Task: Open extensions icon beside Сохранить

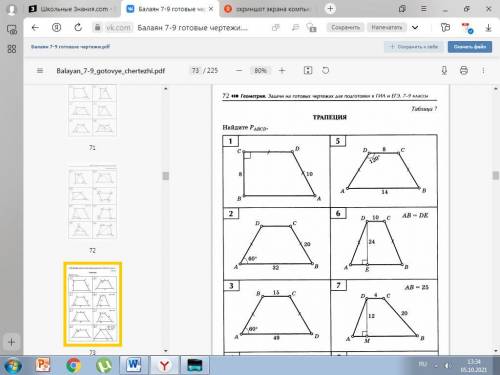Action: point(311,28)
